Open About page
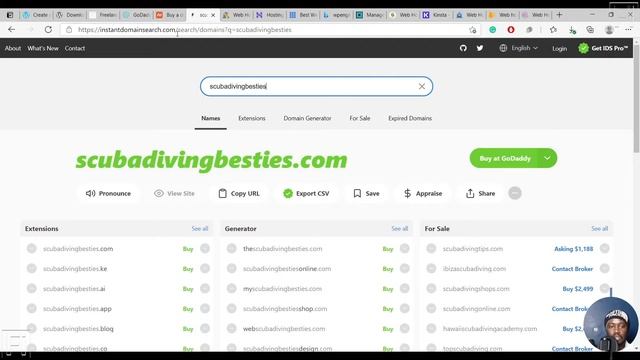 (x=13, y=48)
